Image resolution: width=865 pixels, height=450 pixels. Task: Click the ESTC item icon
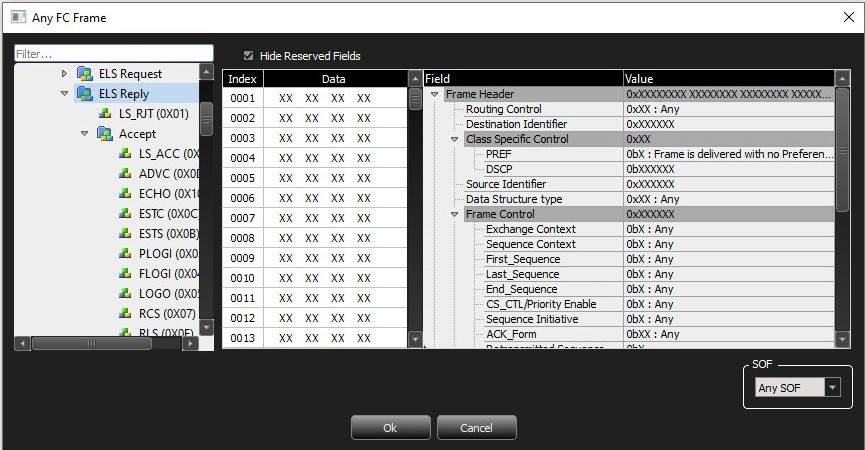point(125,213)
